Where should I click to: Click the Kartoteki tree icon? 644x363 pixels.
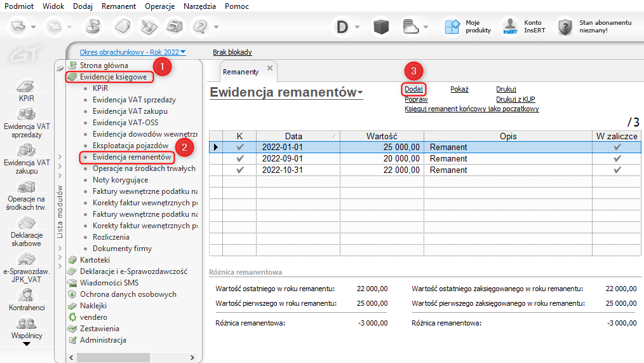point(72,260)
